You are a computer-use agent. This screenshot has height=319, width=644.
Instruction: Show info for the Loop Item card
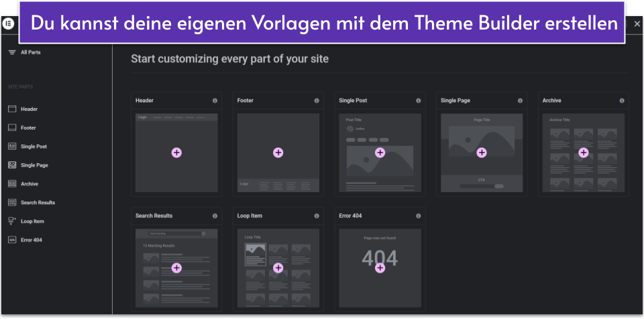point(317,216)
